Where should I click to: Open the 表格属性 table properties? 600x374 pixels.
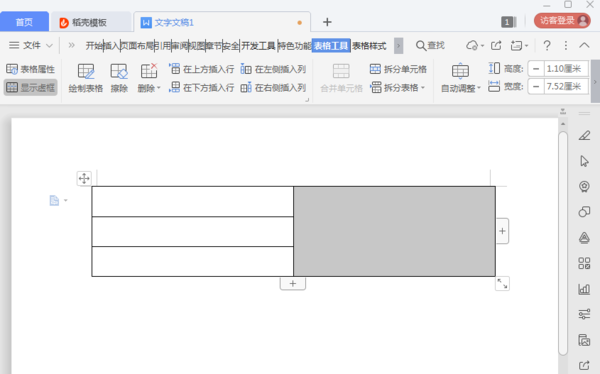[31, 69]
